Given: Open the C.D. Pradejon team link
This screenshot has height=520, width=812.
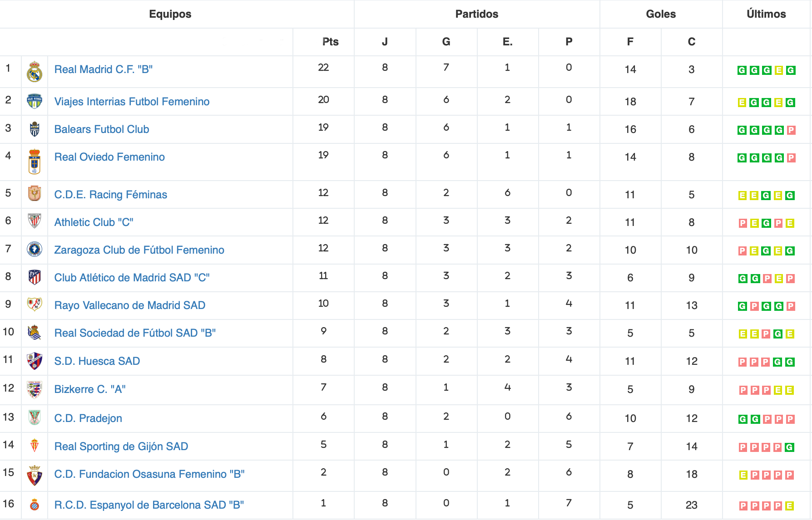Looking at the screenshot, I should click(88, 418).
